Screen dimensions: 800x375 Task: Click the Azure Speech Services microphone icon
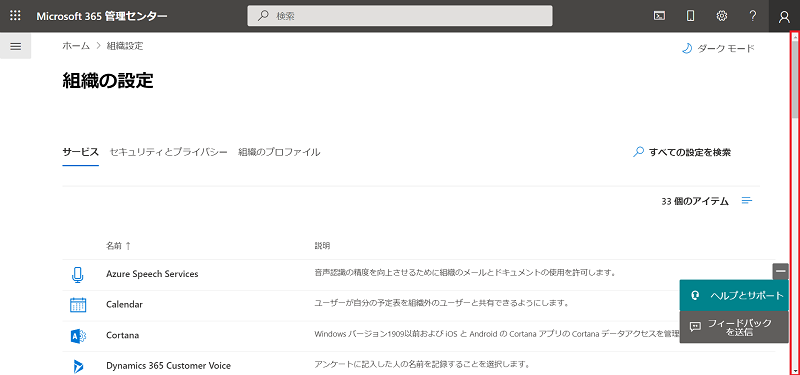click(77, 275)
